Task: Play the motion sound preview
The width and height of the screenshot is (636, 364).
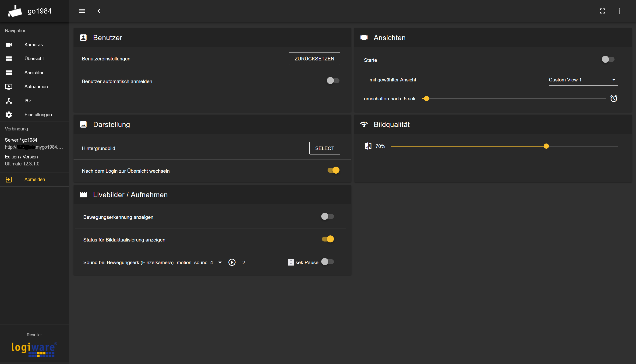Action: (232, 262)
